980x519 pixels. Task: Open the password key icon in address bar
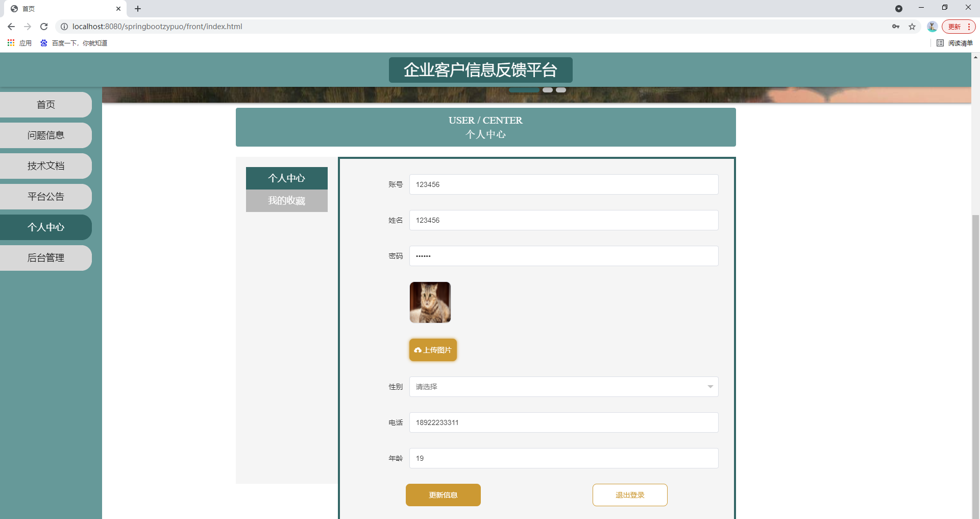pos(896,27)
